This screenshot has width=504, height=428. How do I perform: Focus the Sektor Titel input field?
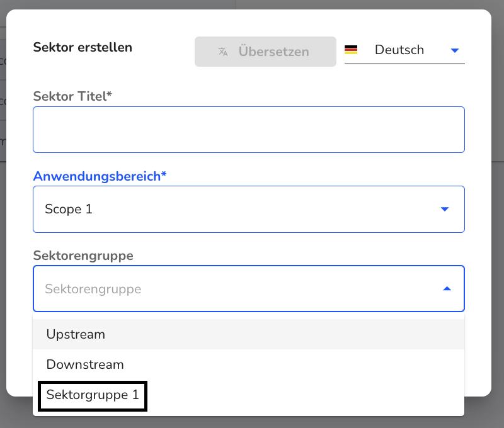tap(249, 130)
